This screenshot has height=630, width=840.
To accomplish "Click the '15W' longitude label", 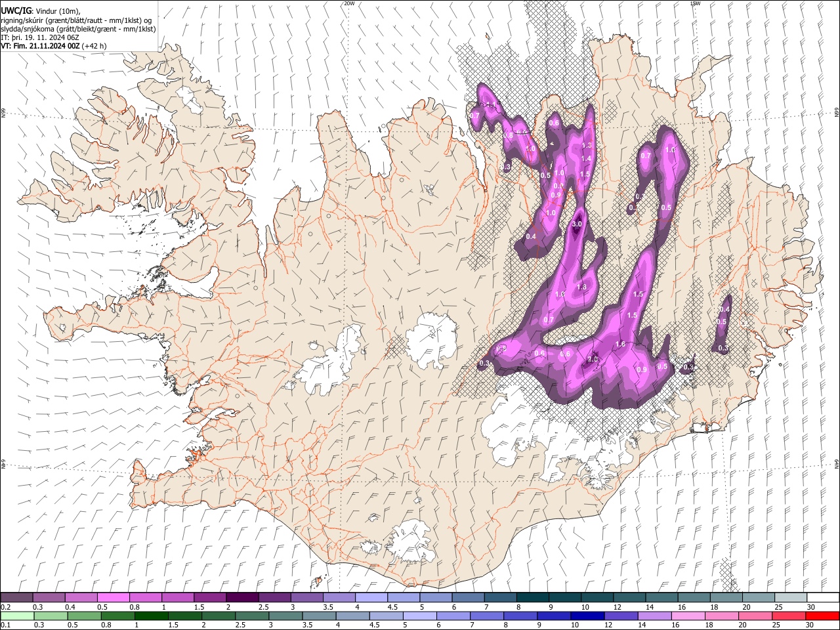I will [x=695, y=3].
